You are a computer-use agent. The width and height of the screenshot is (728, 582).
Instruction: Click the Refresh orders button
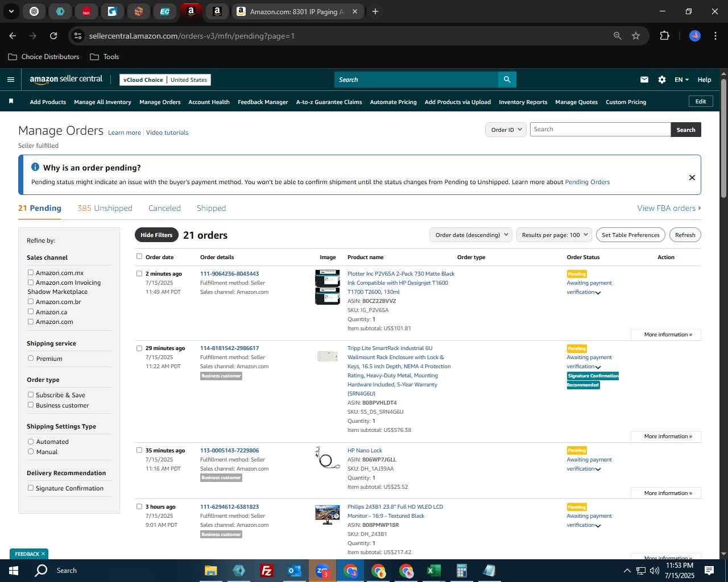[685, 235]
